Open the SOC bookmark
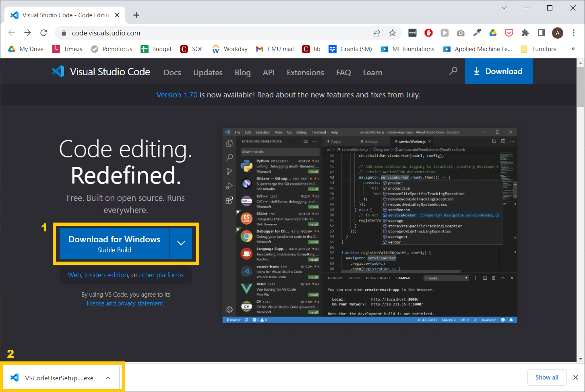The width and height of the screenshot is (585, 392). pos(192,49)
